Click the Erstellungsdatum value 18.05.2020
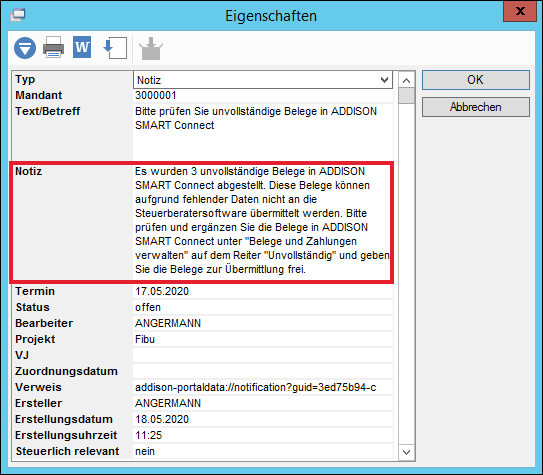 pyautogui.click(x=162, y=419)
